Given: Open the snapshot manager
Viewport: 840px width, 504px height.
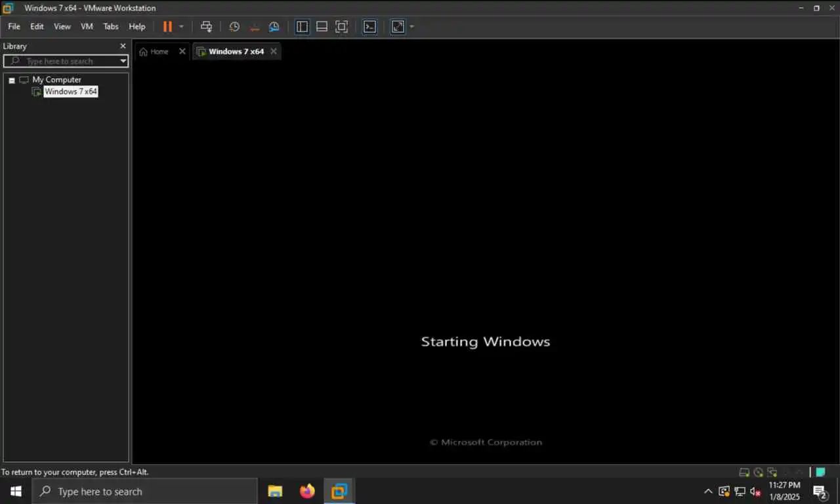Looking at the screenshot, I should [x=274, y=27].
